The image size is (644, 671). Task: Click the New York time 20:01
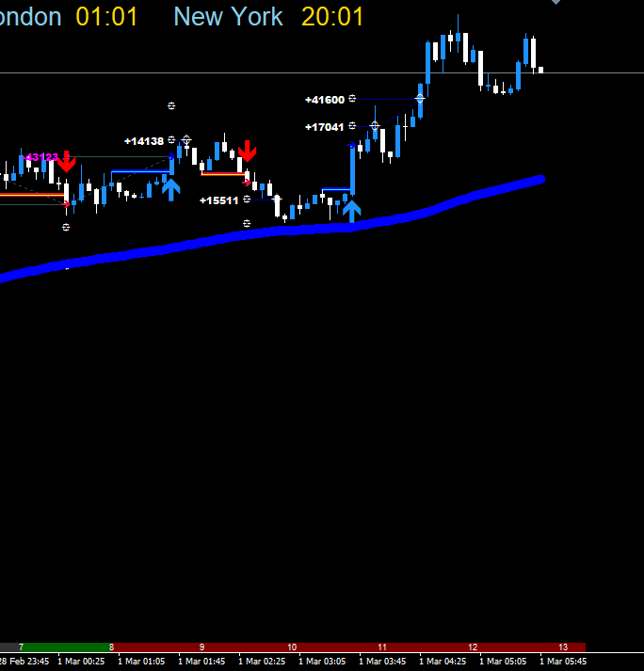[332, 17]
